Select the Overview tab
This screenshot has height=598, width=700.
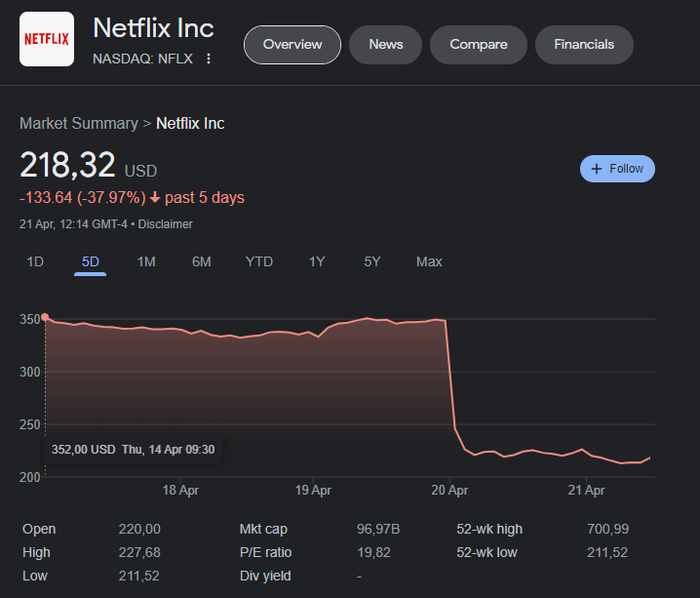292,45
